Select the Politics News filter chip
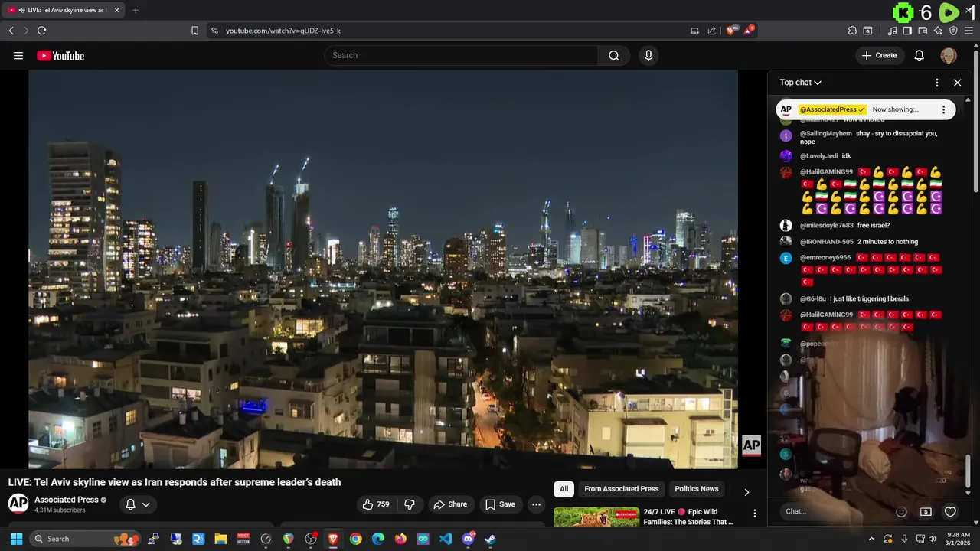Viewport: 980px width, 551px height. [697, 489]
